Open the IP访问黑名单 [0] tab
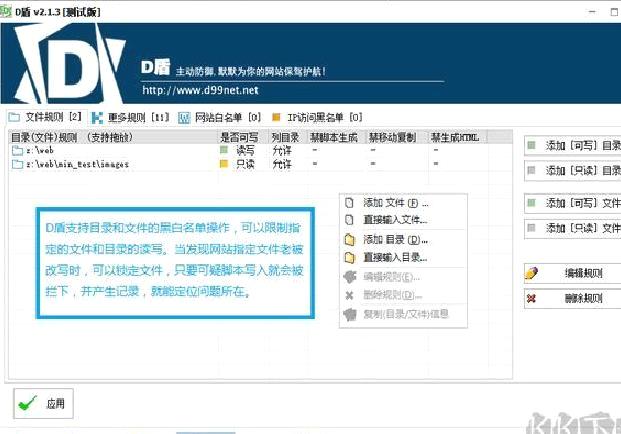 (x=317, y=118)
